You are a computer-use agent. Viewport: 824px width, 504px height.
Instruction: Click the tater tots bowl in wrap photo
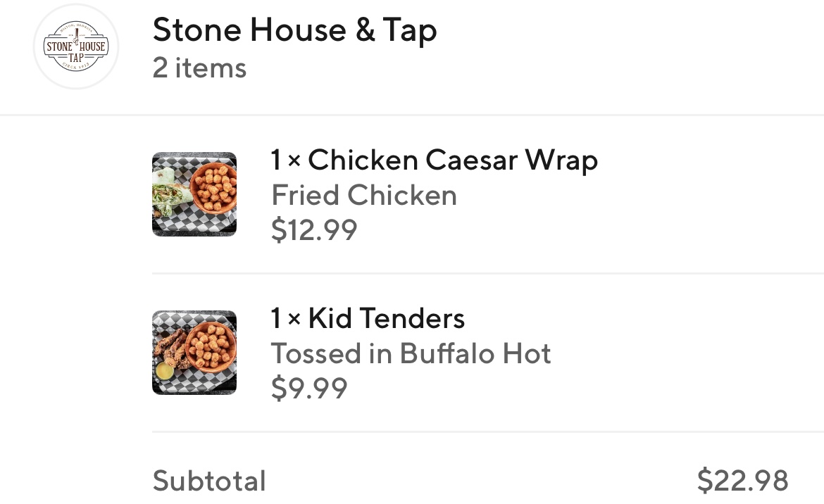click(213, 189)
